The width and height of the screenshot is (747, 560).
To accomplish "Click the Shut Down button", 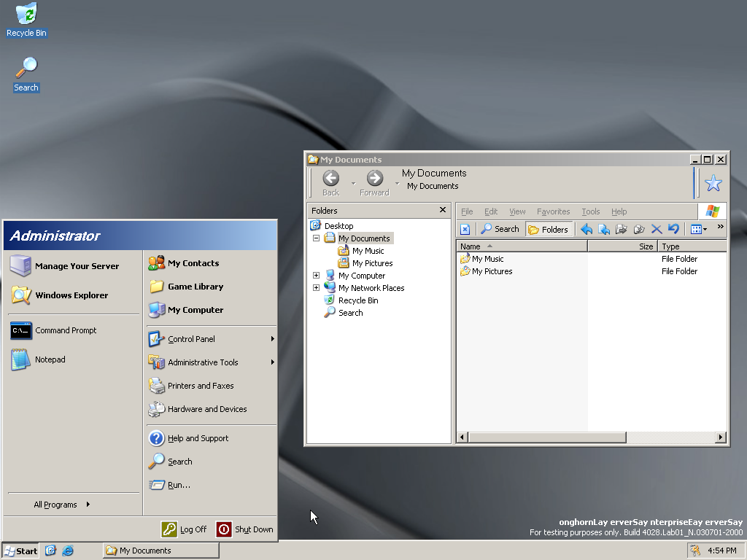I will tap(246, 529).
